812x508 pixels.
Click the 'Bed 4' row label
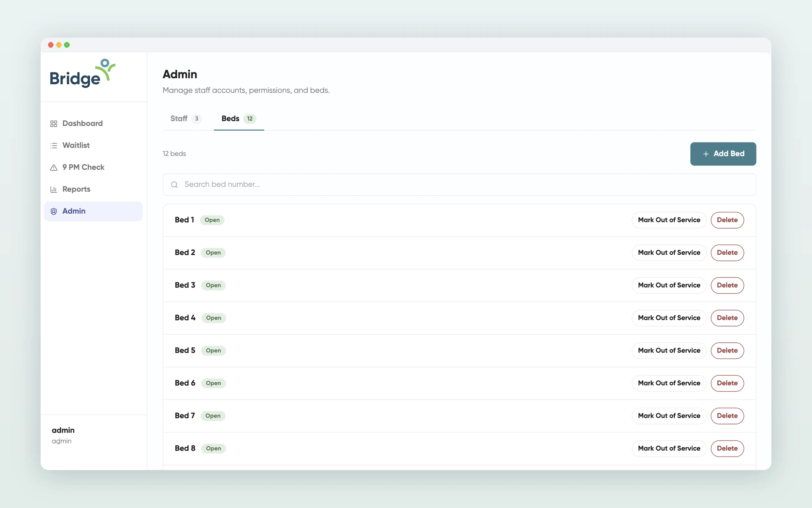(185, 318)
